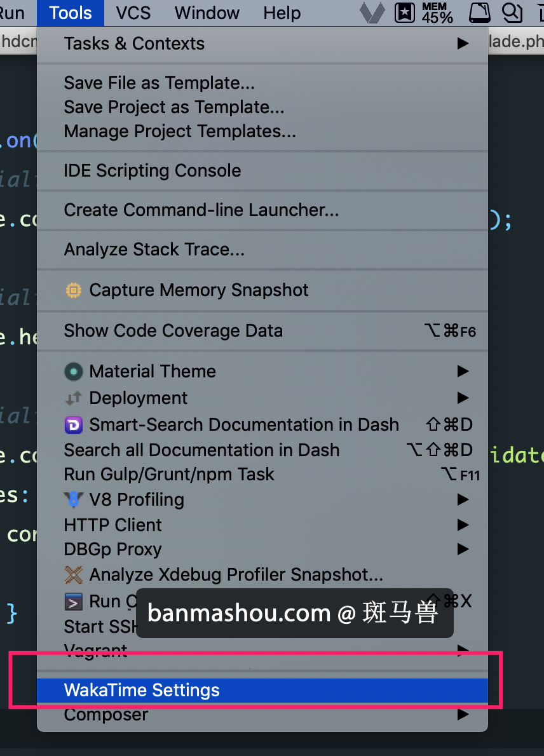Image resolution: width=544 pixels, height=756 pixels.
Task: Select Run Gulp/Grunt/npm Task
Action: click(x=262, y=475)
